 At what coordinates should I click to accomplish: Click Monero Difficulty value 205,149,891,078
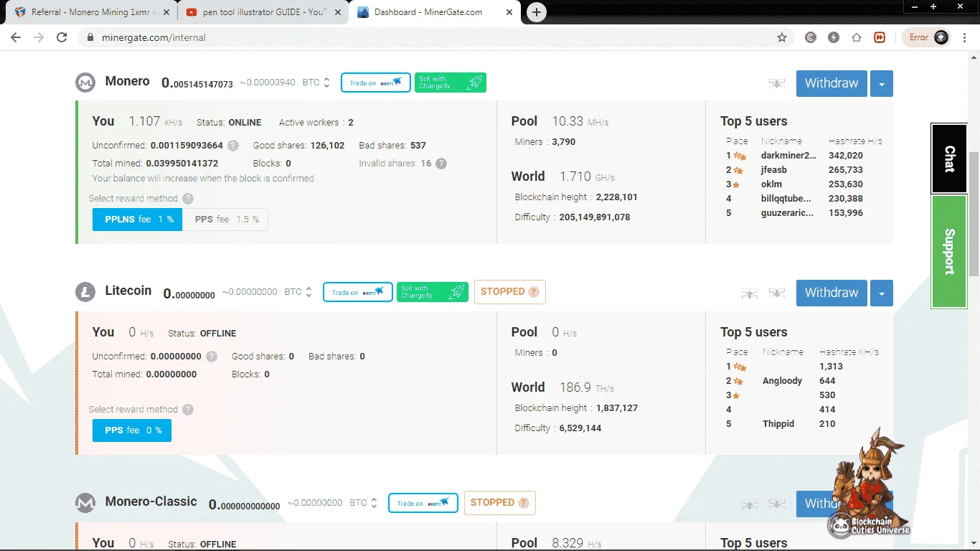point(594,217)
